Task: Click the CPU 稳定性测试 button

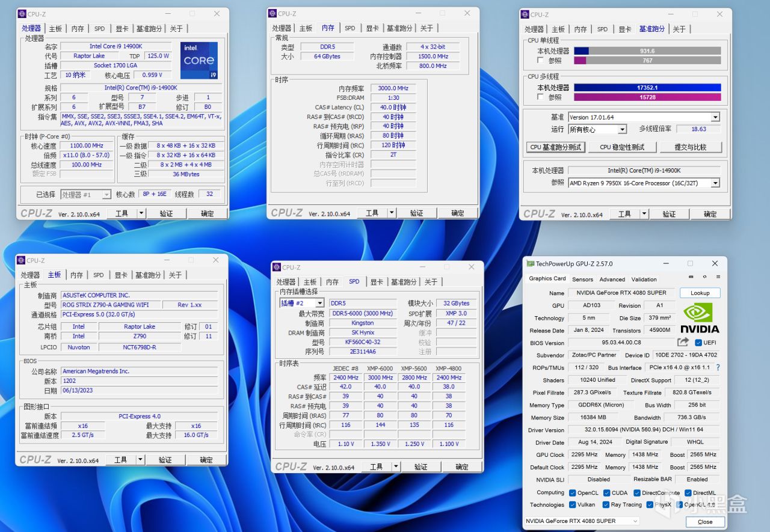Action: coord(622,147)
